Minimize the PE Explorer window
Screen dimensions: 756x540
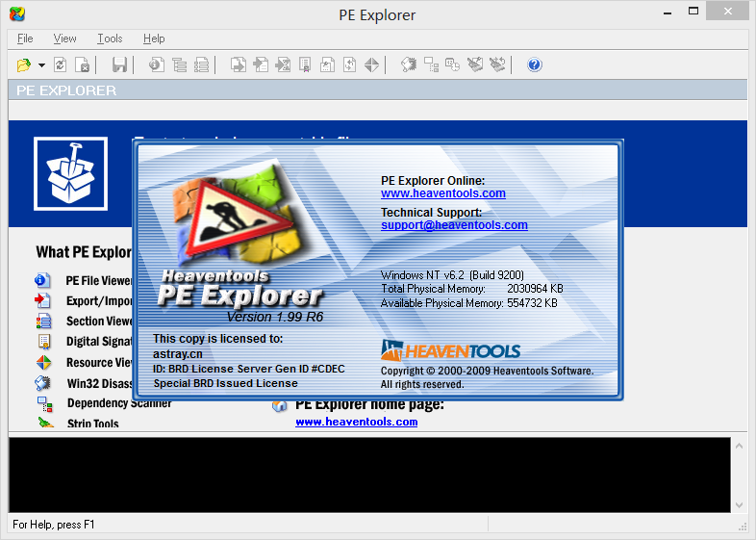coord(668,13)
